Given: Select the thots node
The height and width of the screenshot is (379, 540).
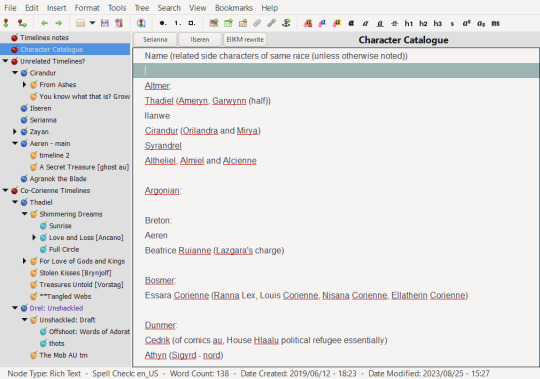Looking at the screenshot, I should click(56, 343).
